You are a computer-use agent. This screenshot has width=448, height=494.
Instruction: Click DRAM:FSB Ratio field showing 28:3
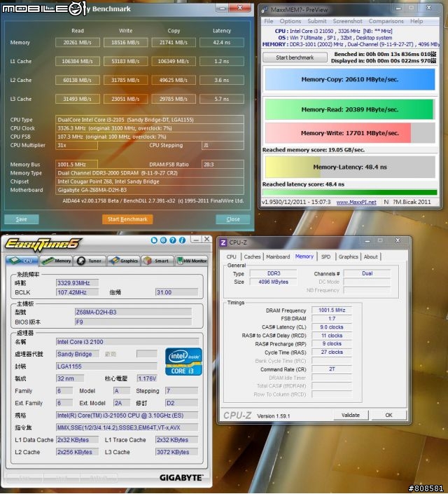(223, 165)
